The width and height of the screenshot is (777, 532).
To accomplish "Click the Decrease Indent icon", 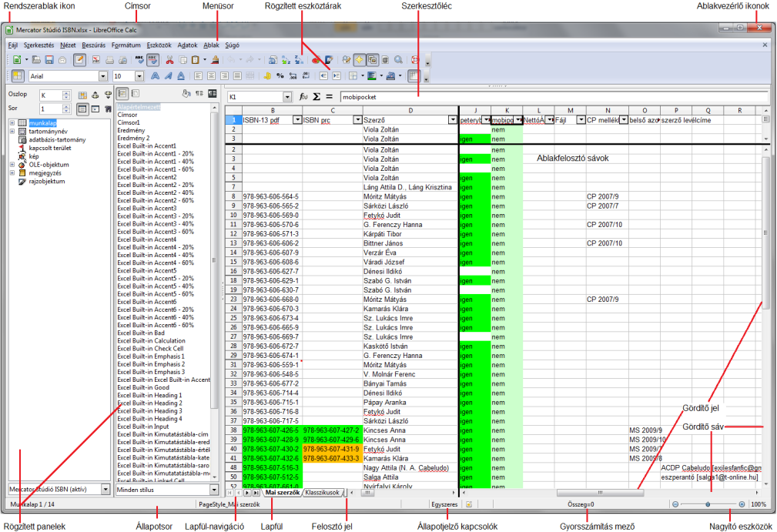I will (x=323, y=75).
